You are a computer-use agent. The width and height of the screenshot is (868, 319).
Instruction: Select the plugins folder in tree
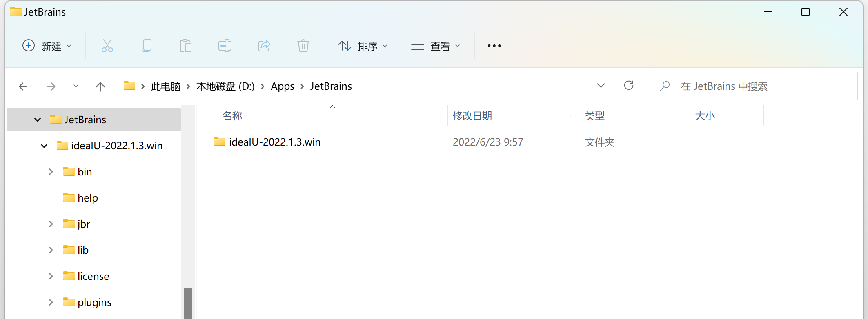(87, 302)
